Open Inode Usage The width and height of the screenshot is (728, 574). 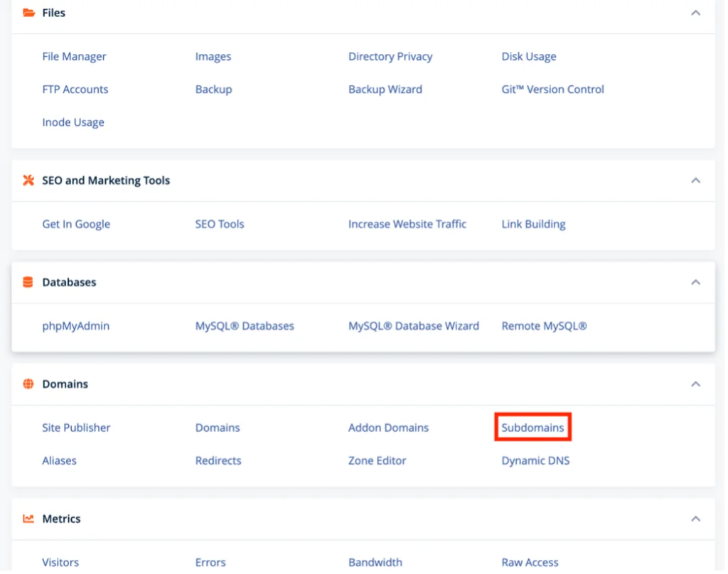73,122
